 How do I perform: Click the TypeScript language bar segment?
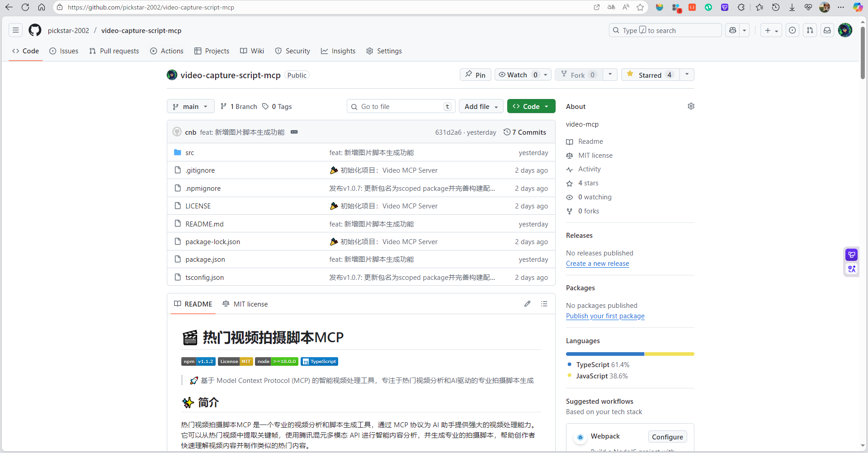605,354
